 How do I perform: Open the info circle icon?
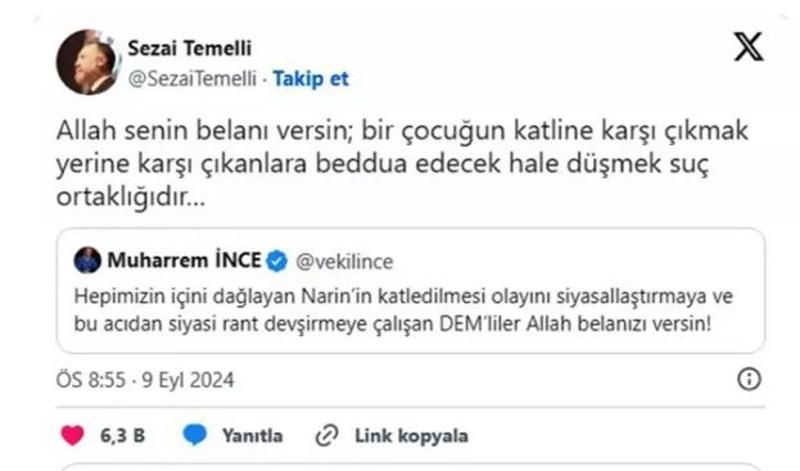[x=749, y=379]
